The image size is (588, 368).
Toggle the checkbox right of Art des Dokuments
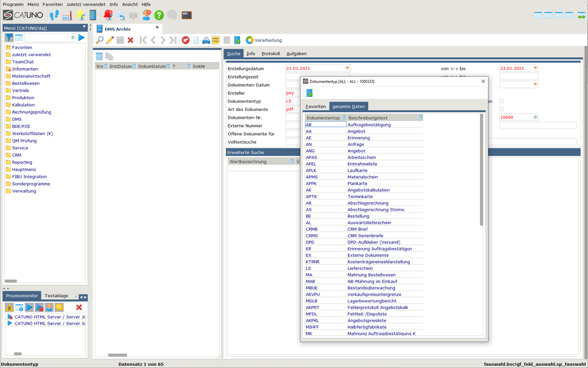tap(502, 109)
